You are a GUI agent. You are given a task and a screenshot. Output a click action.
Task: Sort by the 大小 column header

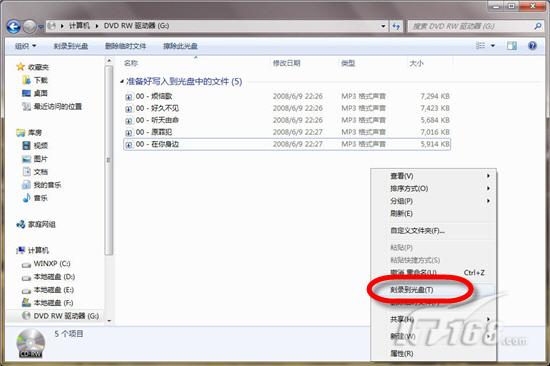pyautogui.click(x=416, y=63)
